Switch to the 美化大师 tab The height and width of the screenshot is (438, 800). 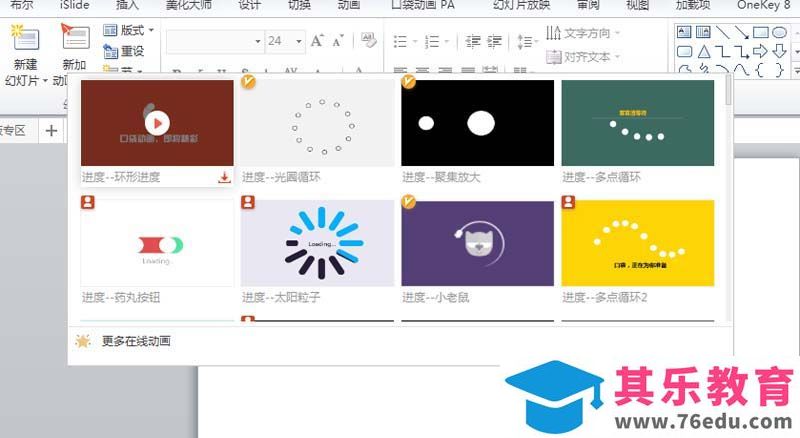pos(188,5)
